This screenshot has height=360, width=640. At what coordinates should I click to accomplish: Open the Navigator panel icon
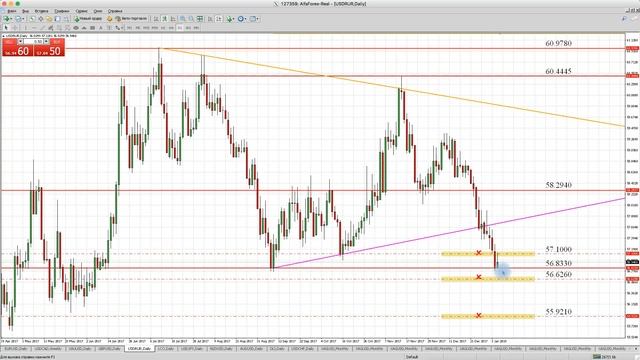tap(49, 19)
